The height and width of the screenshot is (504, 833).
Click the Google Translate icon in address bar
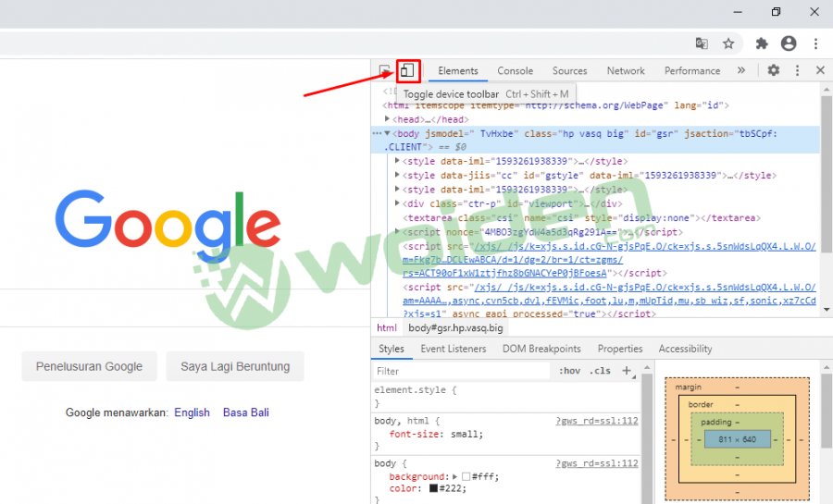tap(702, 43)
